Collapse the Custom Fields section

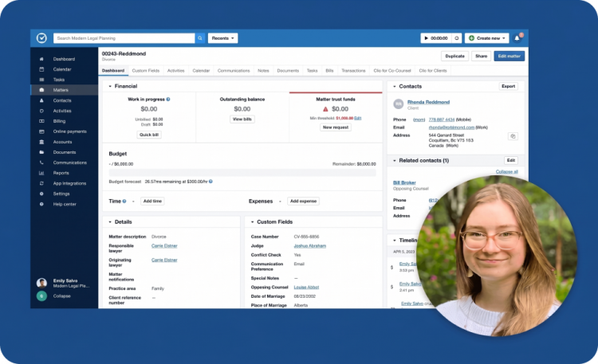(x=252, y=222)
